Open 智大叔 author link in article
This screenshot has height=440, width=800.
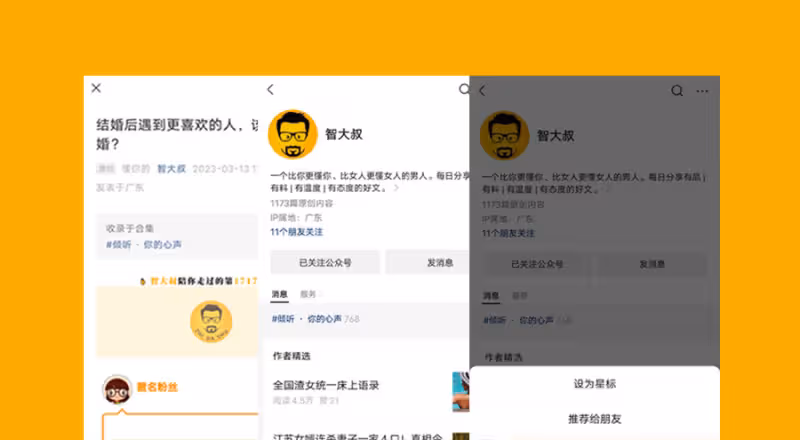(171, 169)
